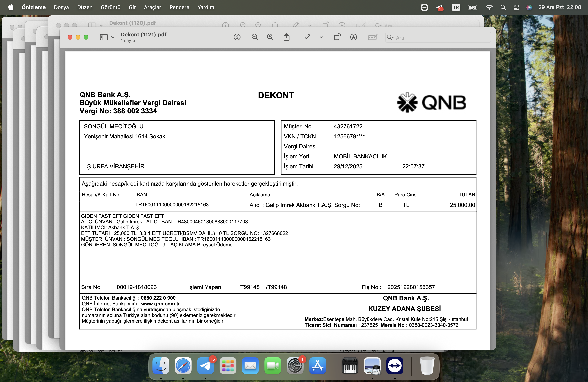Open Control Center in menu bar
Viewport: 588px width, 382px height.
[516, 7]
